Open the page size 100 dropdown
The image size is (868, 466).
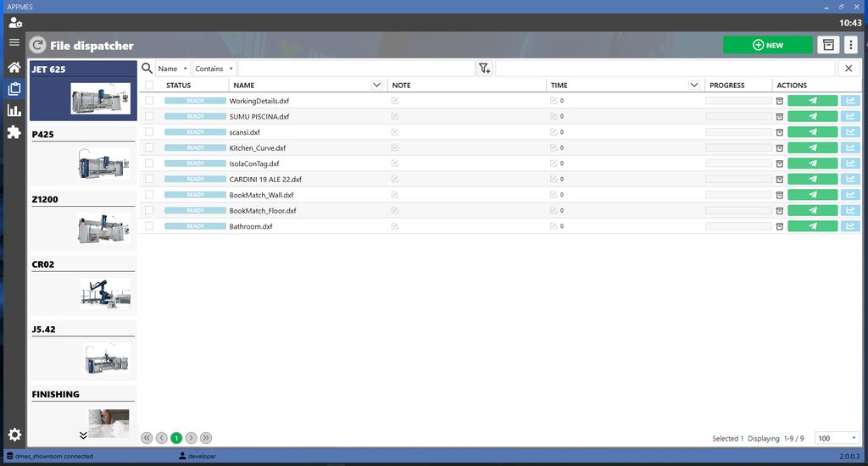pyautogui.click(x=837, y=438)
